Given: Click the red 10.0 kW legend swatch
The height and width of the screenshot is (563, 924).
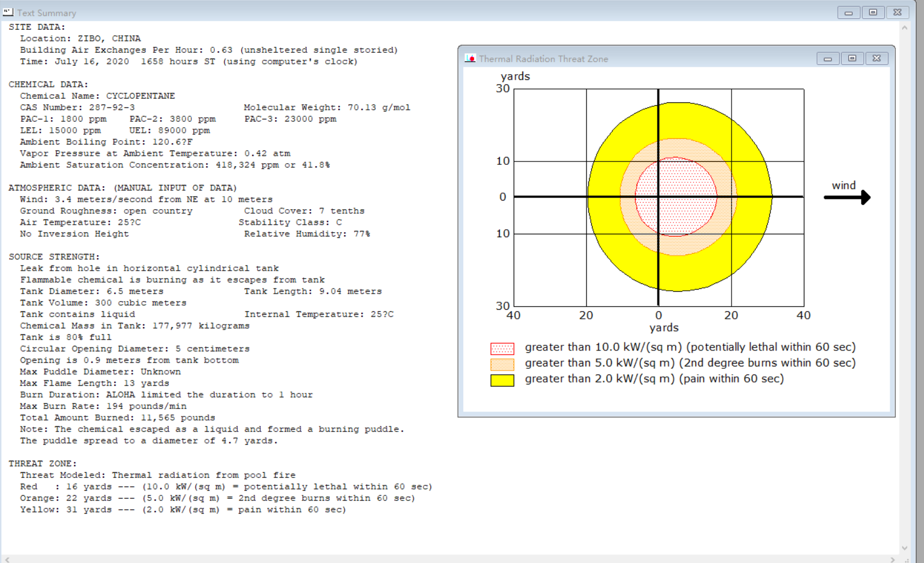Looking at the screenshot, I should pos(502,348).
